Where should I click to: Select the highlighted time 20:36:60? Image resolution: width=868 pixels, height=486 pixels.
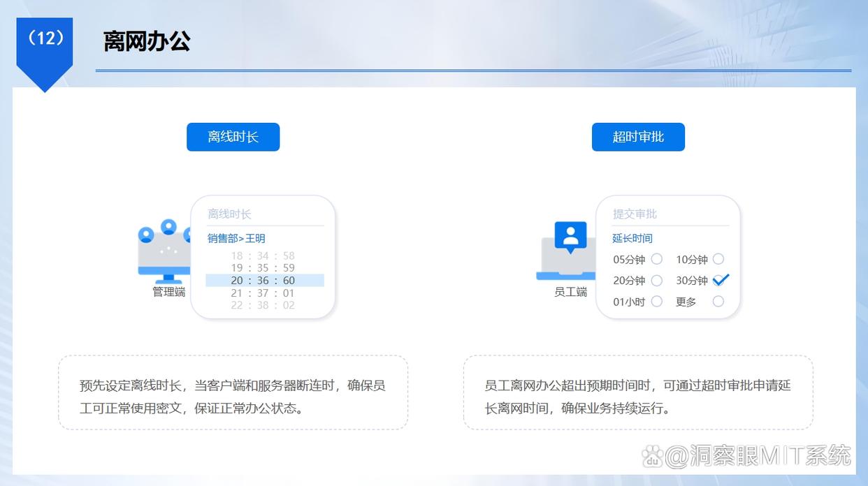coord(264,280)
